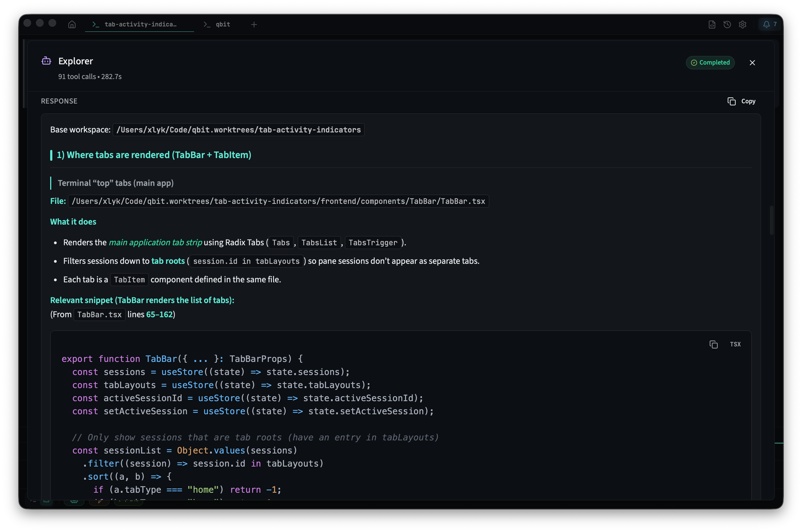The height and width of the screenshot is (532, 802).
Task: Click the Base workspace path code
Action: click(239, 130)
